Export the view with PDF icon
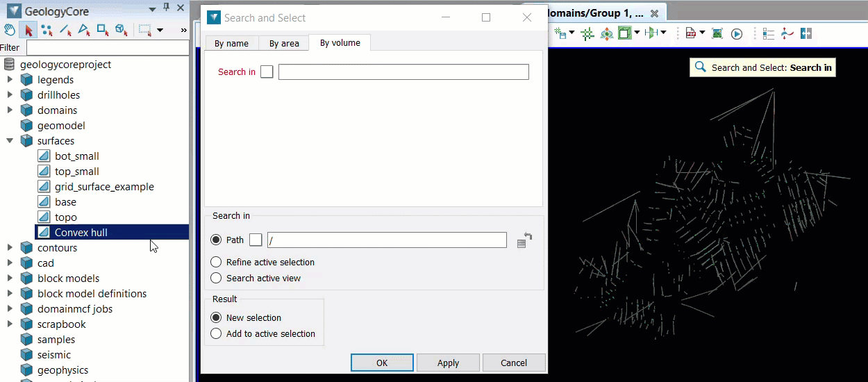The image size is (868, 382). pos(692,33)
